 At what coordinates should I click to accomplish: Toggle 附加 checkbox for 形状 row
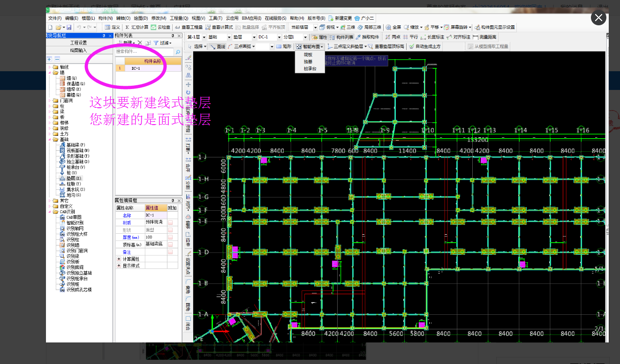[171, 230]
